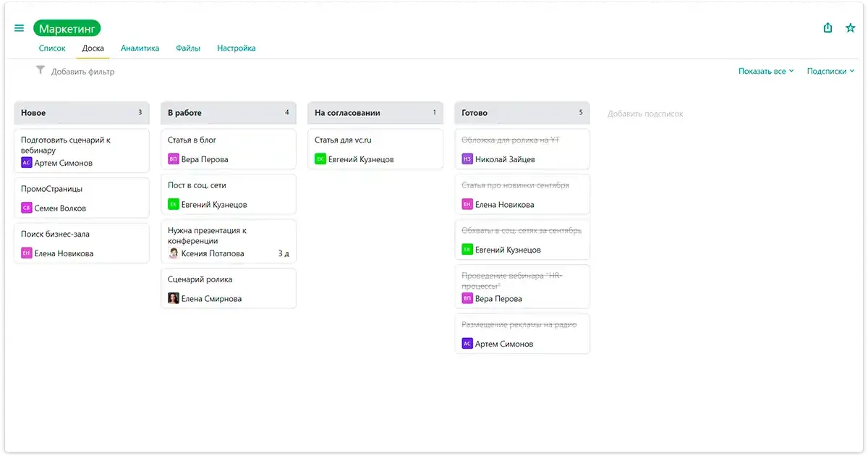Click purple АС avatar on Подготовить сценарий card

click(27, 163)
